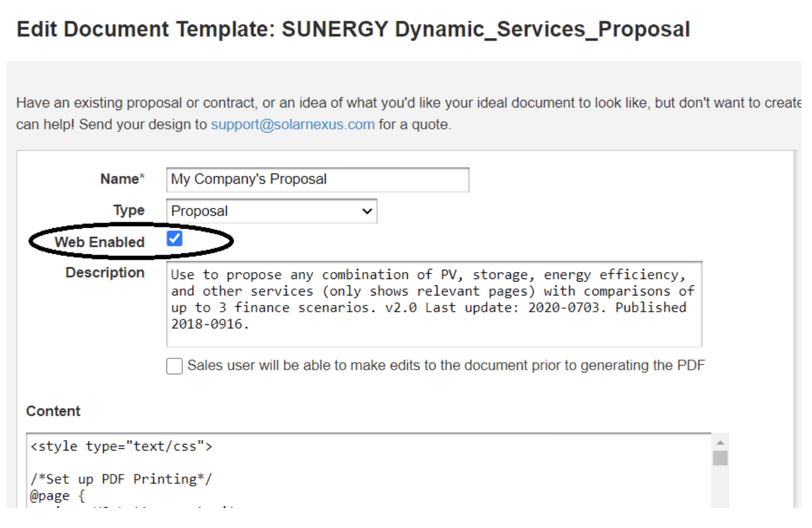Screen dimensions: 812x528
Task: Click the Description field label
Action: pos(105,273)
